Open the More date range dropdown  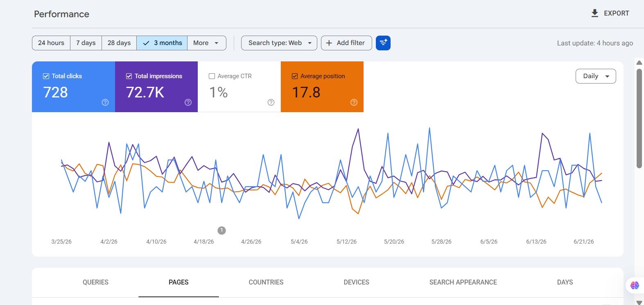coord(207,43)
